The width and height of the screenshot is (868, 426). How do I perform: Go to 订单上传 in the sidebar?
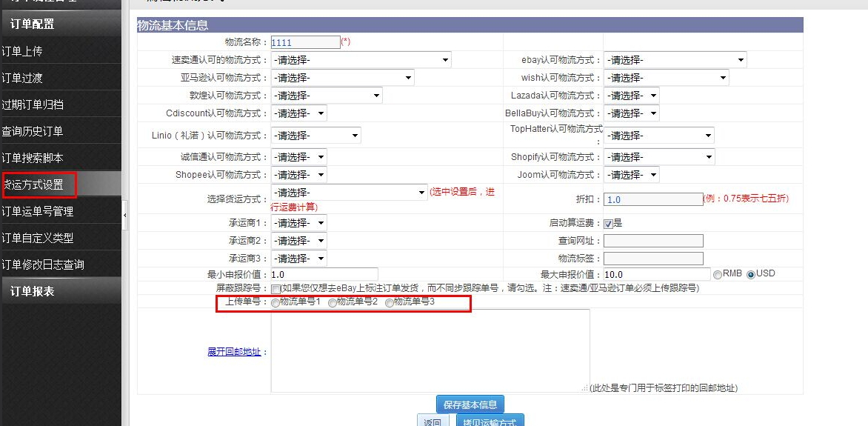(x=22, y=51)
